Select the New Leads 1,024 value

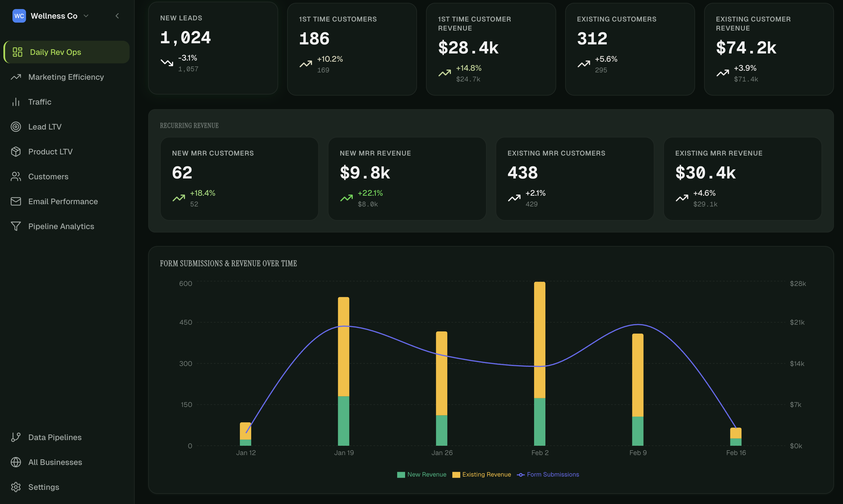click(186, 38)
